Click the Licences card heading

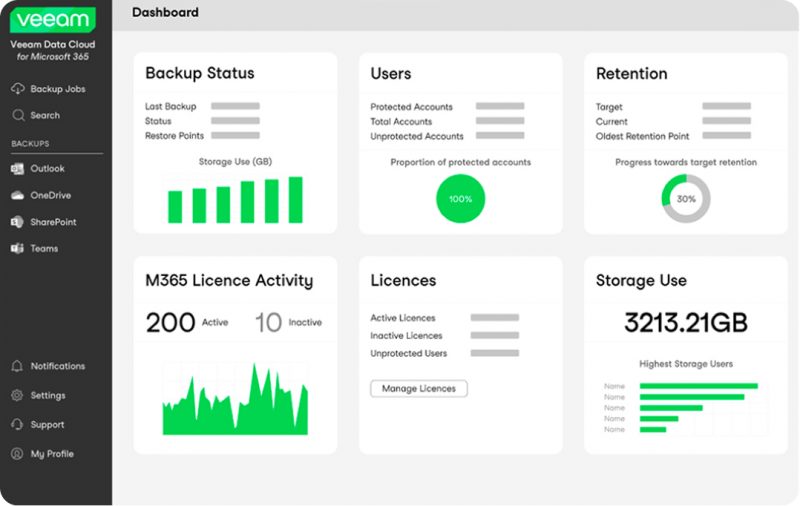click(403, 281)
